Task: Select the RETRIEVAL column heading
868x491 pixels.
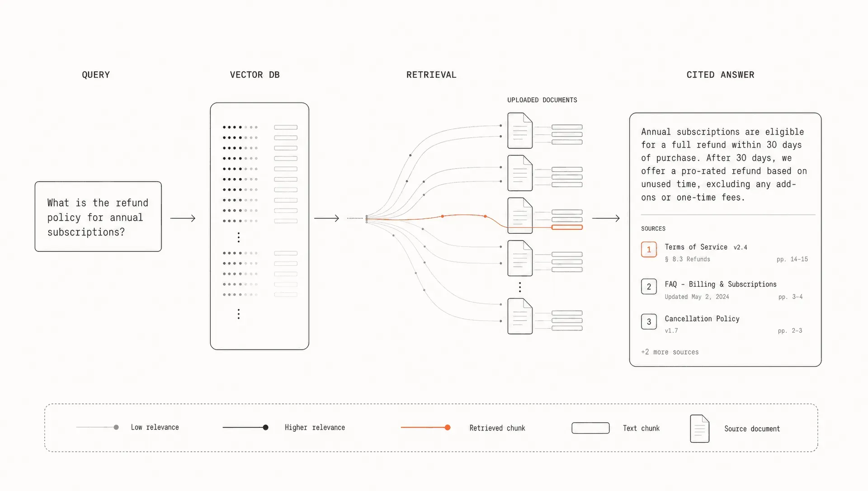Action: [x=431, y=75]
